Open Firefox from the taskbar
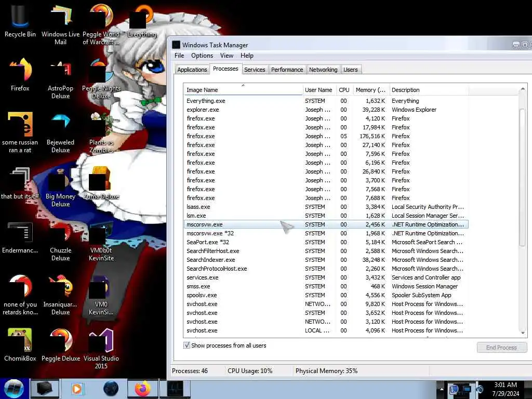This screenshot has height=399, width=532. [143, 389]
